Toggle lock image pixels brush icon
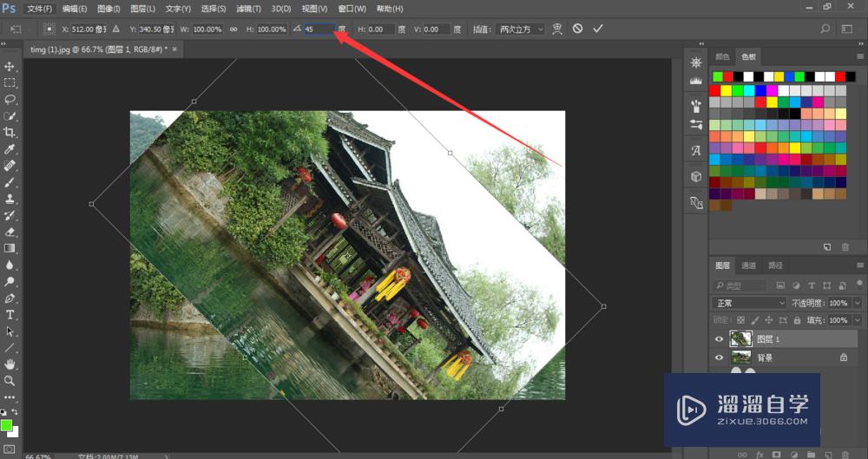Screen dimensions: 868x459 (755, 320)
